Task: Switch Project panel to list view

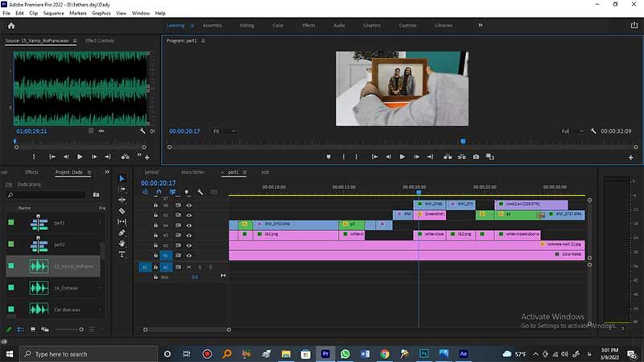Action: click(21, 330)
